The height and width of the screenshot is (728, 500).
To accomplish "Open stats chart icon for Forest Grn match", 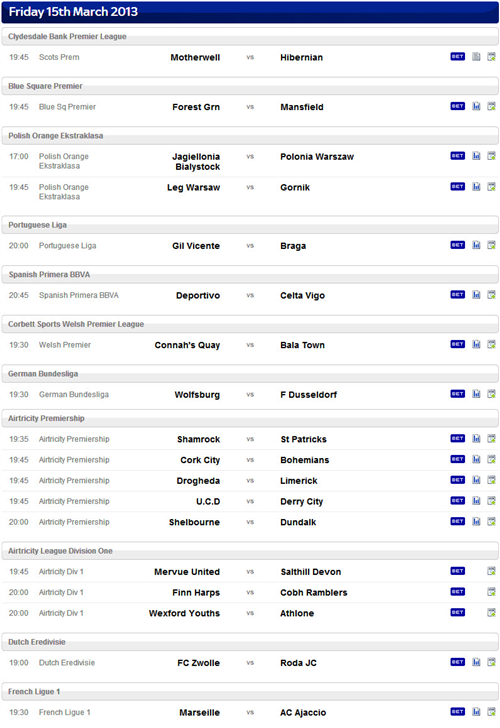I will tap(476, 106).
